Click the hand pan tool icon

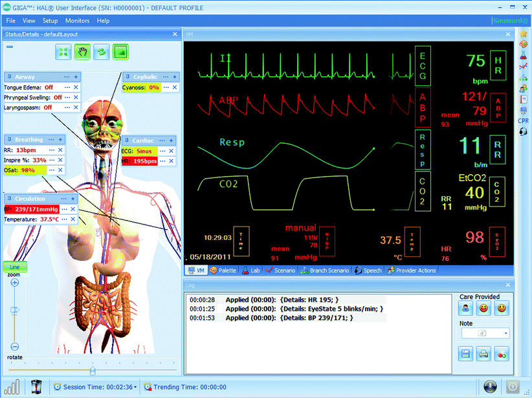82,52
